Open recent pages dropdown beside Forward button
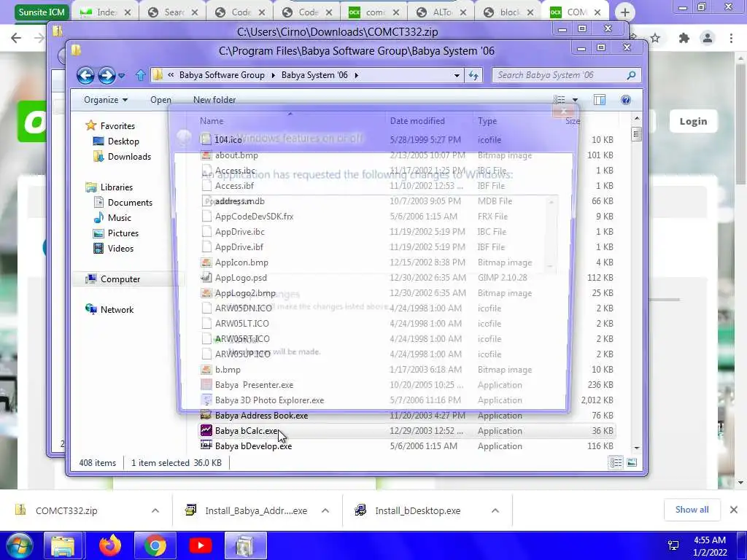The width and height of the screenshot is (747, 560). click(x=122, y=75)
